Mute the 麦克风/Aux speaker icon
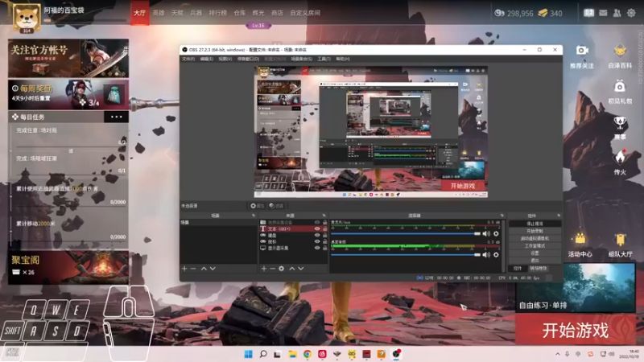This screenshot has height=362, width=644. 486,234
